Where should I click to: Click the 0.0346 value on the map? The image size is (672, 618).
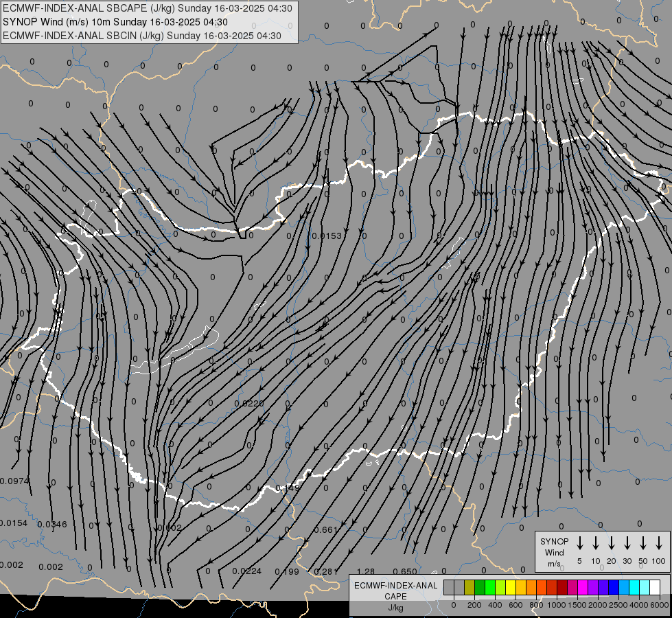point(52,524)
